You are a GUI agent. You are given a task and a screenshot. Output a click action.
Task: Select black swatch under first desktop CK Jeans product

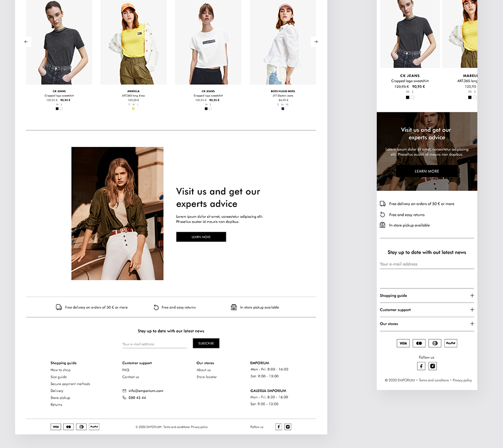(x=57, y=109)
